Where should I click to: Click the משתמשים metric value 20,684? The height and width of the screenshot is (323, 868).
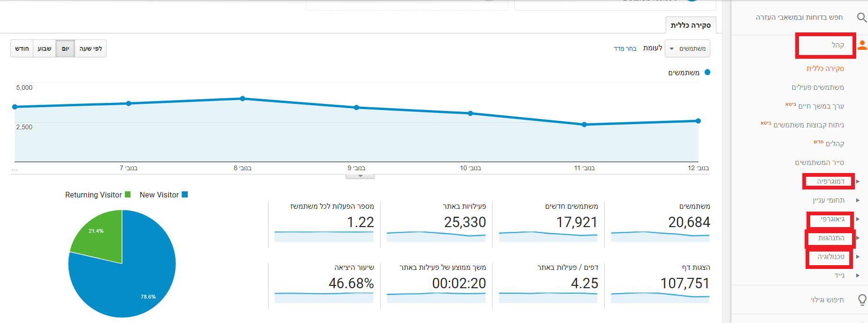click(x=689, y=222)
